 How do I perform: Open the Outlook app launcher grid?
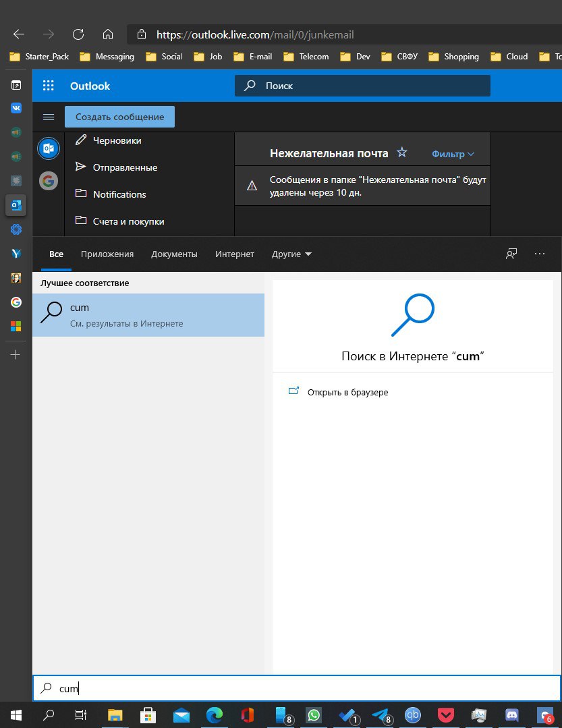[x=49, y=86]
